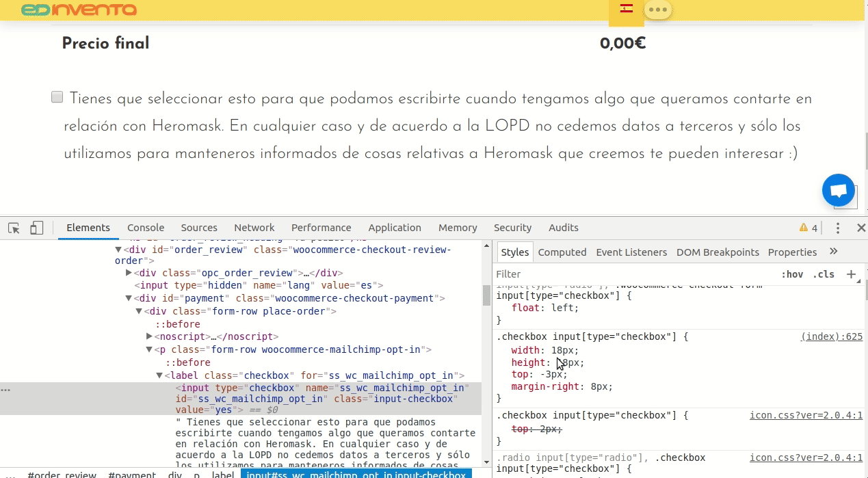This screenshot has height=478, width=868.
Task: Focus the Styles Filter input field
Action: [x=629, y=274]
